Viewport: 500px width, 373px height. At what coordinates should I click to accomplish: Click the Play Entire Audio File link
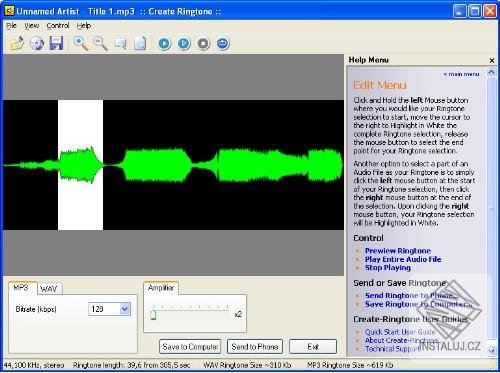[x=403, y=259]
